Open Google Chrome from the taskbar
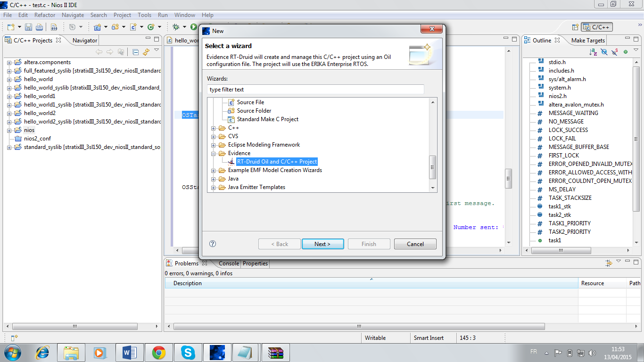This screenshot has height=362, width=644. 159,352
